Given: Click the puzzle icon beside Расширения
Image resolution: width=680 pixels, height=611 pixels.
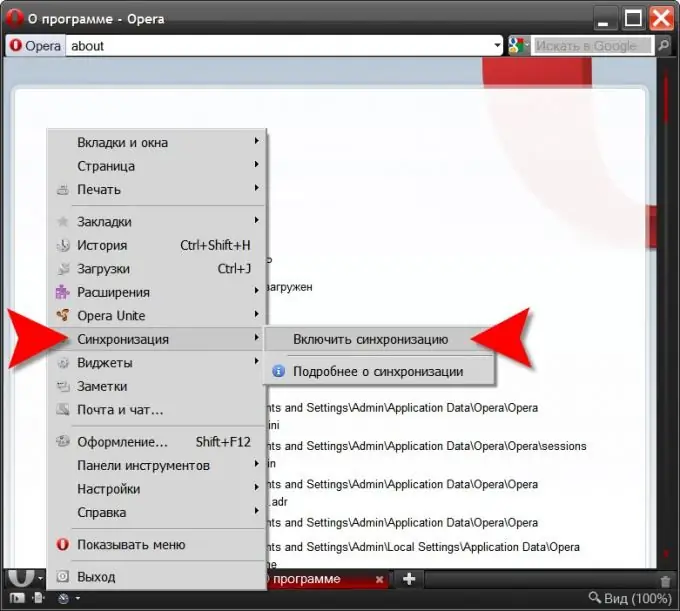Looking at the screenshot, I should pos(62,292).
